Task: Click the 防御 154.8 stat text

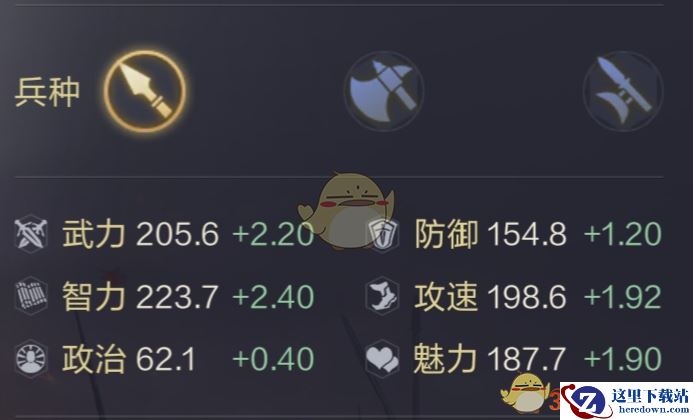Action: pos(491,234)
